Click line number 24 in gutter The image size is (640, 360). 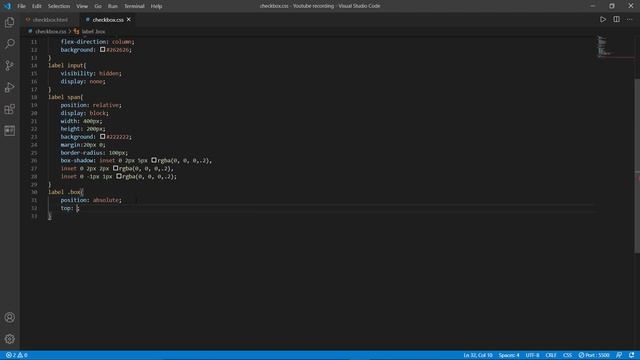[34, 145]
